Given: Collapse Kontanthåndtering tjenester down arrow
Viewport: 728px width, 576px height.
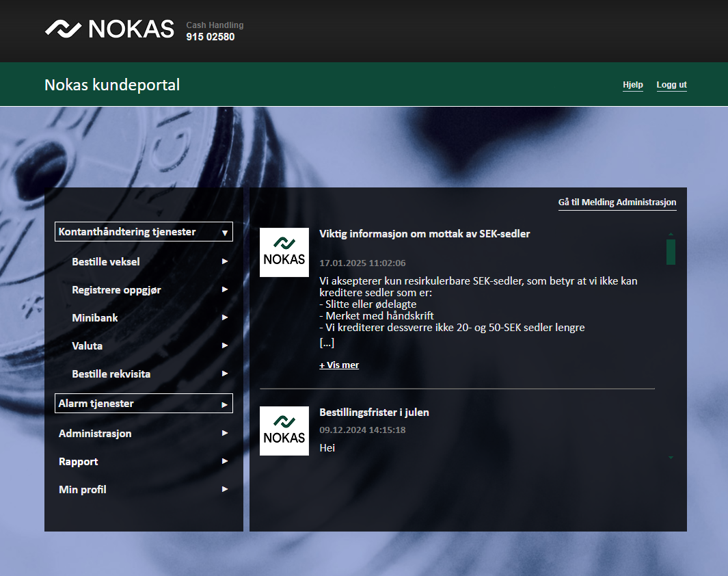Looking at the screenshot, I should coord(224,233).
